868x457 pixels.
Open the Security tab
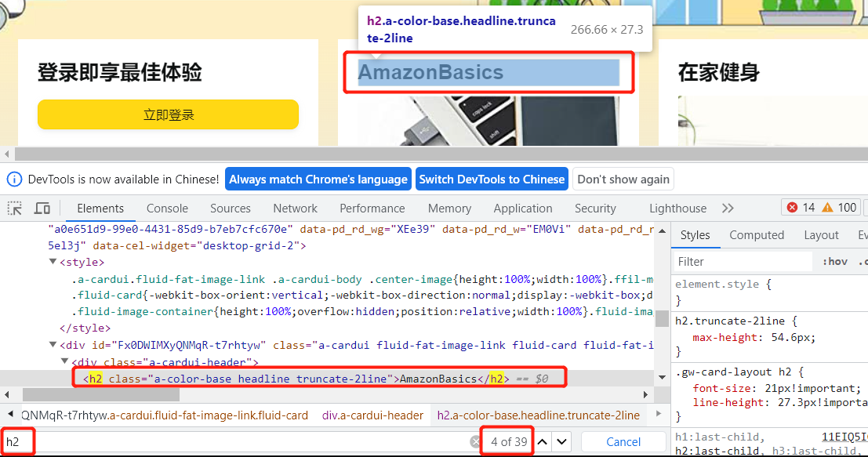(595, 209)
